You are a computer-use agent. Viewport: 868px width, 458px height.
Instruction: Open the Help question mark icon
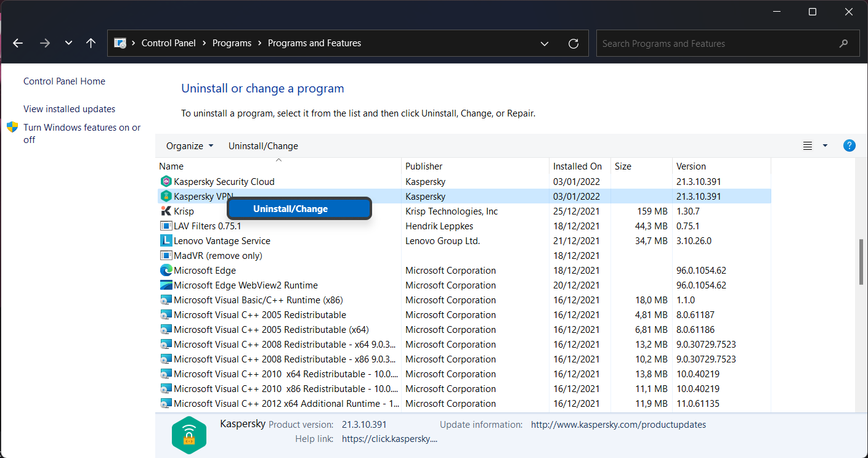849,145
